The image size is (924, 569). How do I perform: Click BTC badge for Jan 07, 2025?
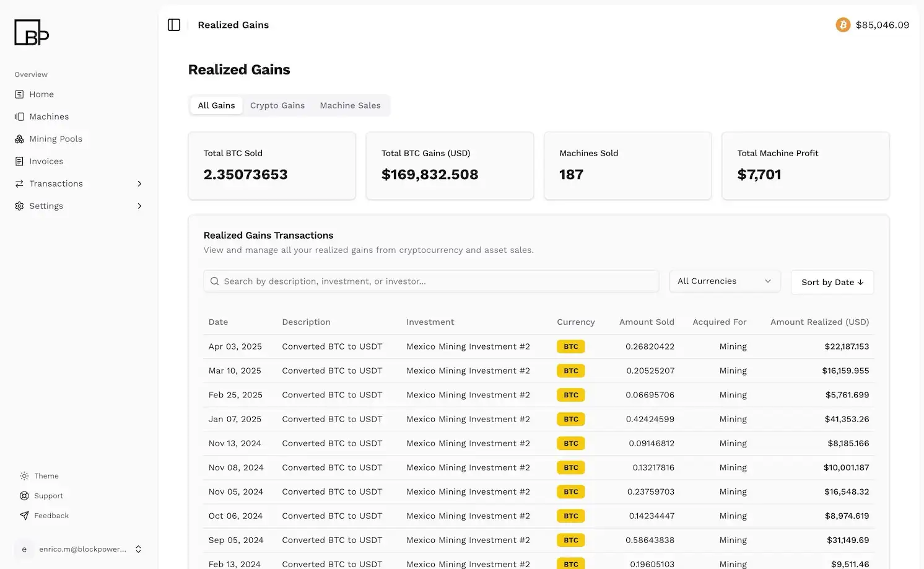tap(571, 419)
